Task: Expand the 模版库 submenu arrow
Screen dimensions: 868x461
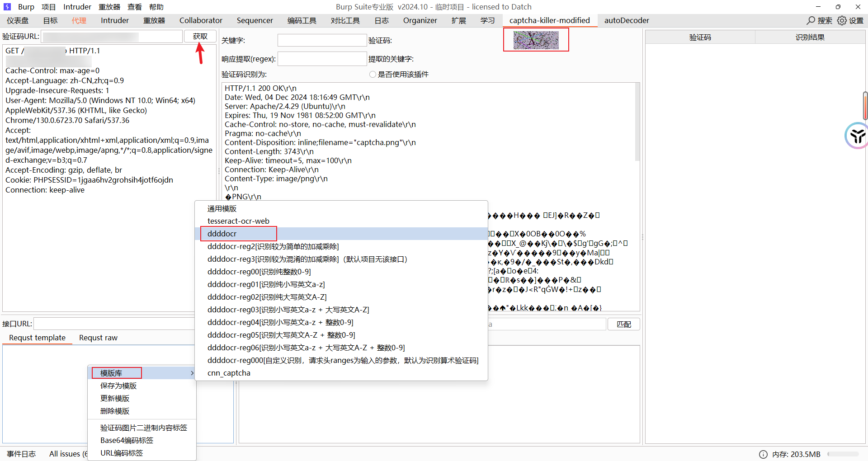Action: [192, 373]
